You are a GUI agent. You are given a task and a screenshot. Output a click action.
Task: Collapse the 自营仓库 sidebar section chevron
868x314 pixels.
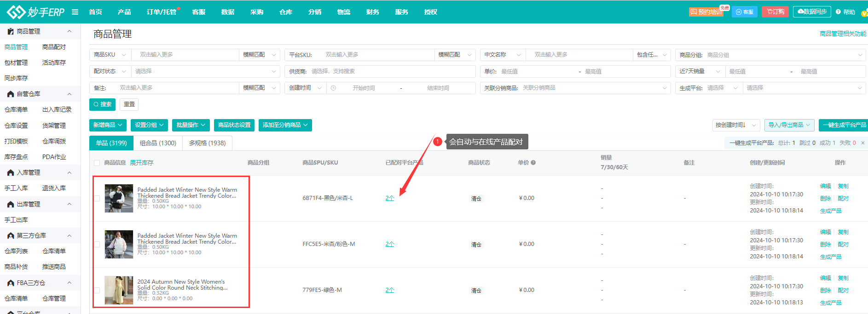[x=69, y=94]
